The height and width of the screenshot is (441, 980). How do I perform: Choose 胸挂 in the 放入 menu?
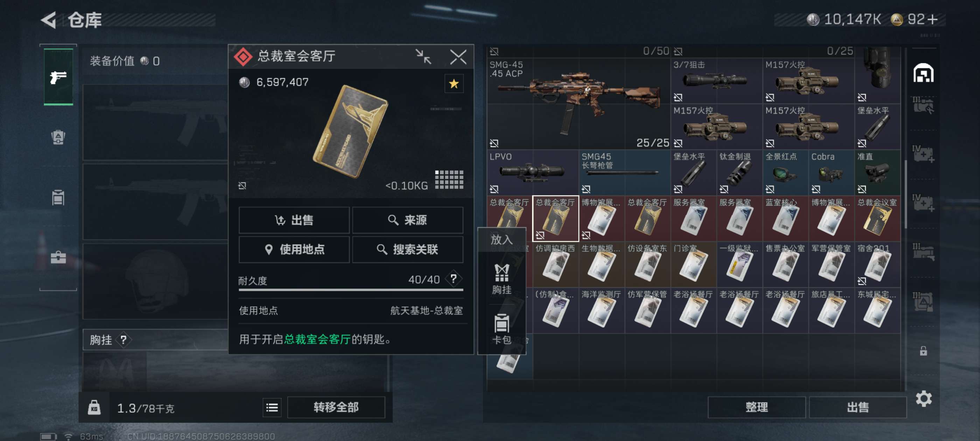[502, 279]
